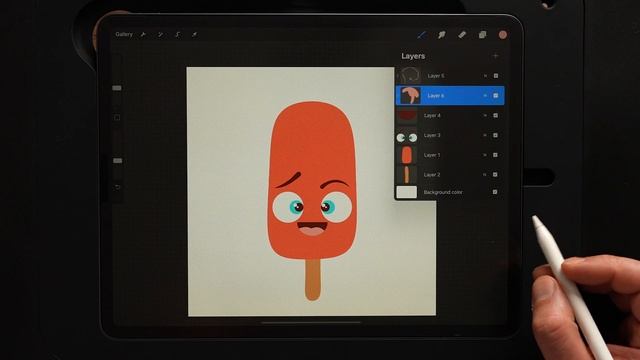The height and width of the screenshot is (360, 640).
Task: Select the "Layer 2" name
Action: (432, 175)
